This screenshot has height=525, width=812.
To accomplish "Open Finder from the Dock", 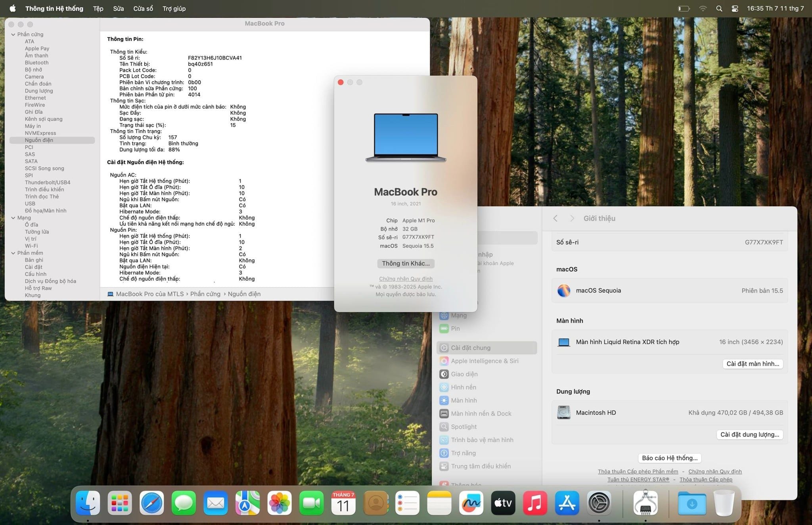I will coord(88,503).
